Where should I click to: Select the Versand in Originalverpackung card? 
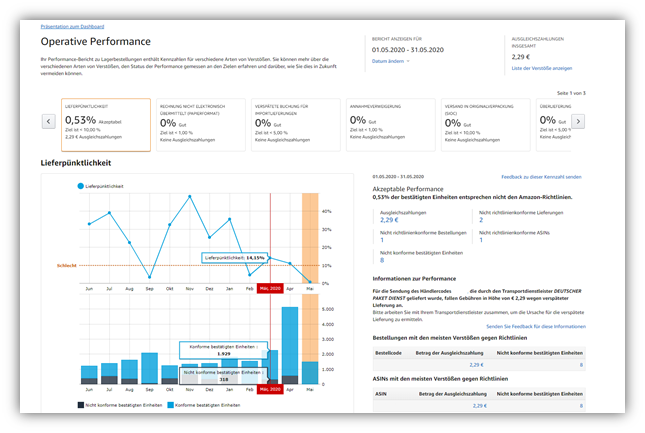(x=485, y=125)
